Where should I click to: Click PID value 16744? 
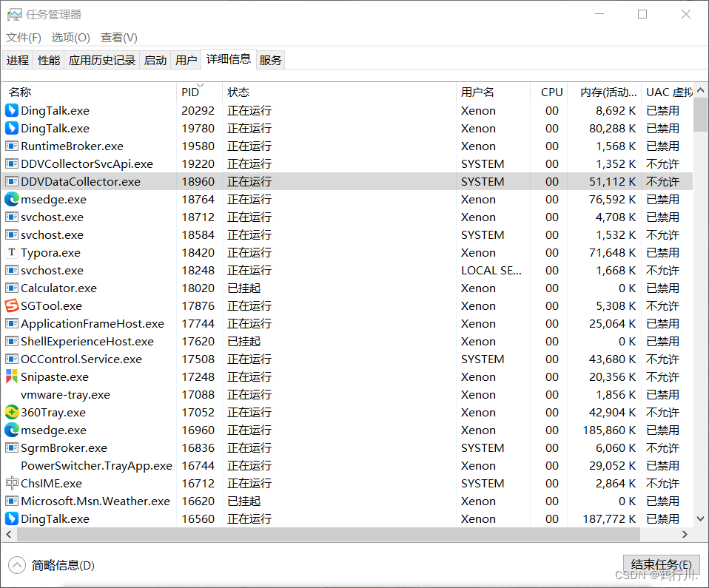(198, 465)
